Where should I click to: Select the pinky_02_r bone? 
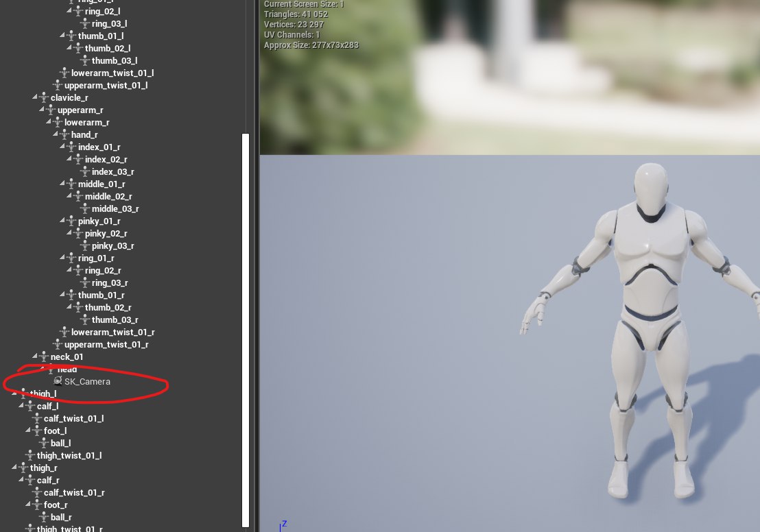106,234
